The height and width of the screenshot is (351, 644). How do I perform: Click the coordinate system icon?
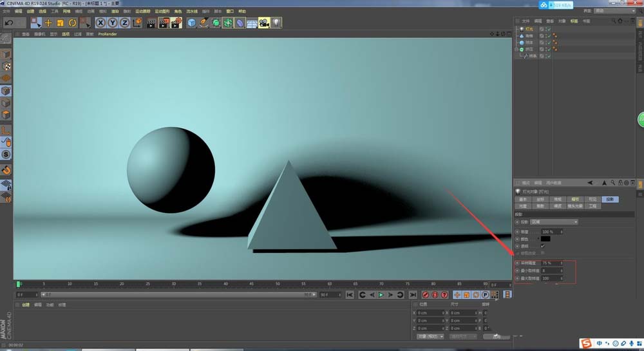[138, 23]
